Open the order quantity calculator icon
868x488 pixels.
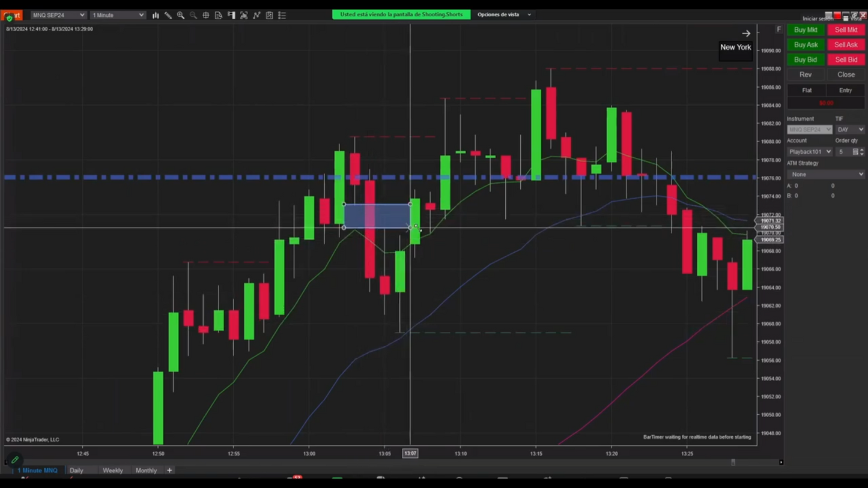click(x=855, y=152)
